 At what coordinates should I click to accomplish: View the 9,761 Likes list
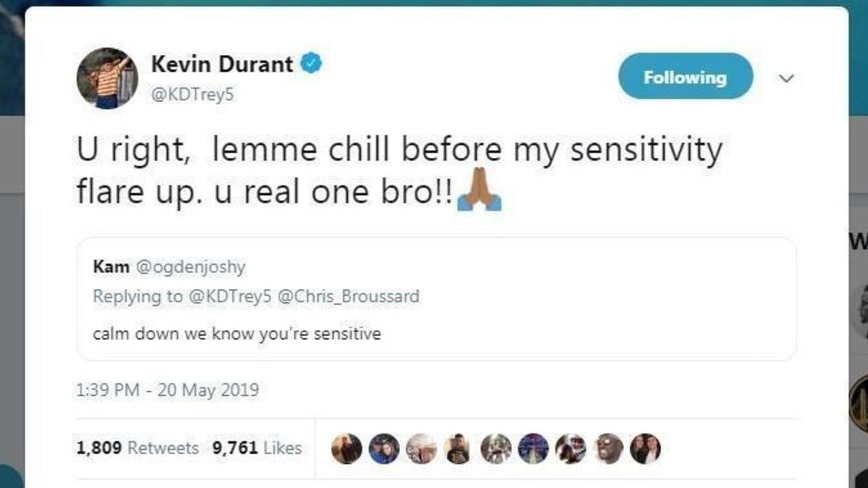click(257, 448)
